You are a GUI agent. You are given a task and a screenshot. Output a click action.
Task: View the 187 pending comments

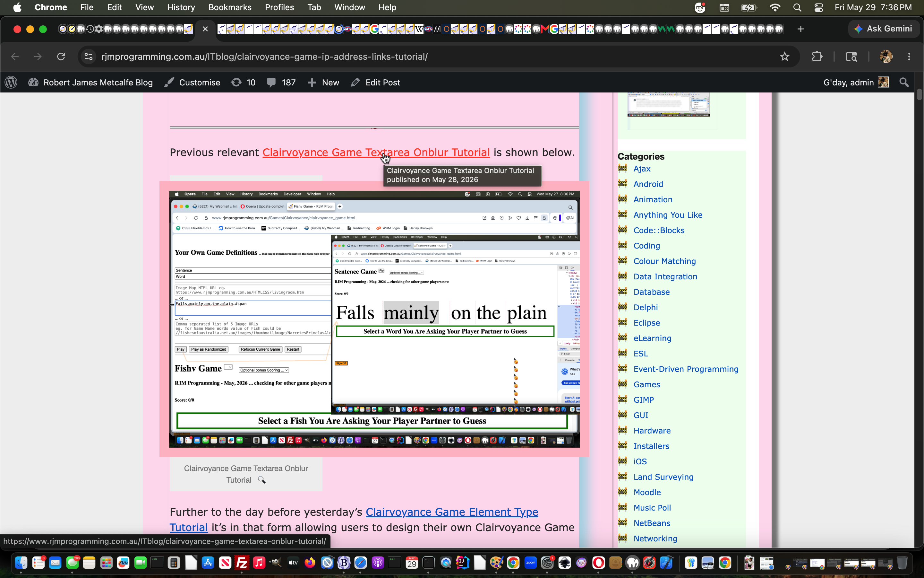pyautogui.click(x=281, y=83)
